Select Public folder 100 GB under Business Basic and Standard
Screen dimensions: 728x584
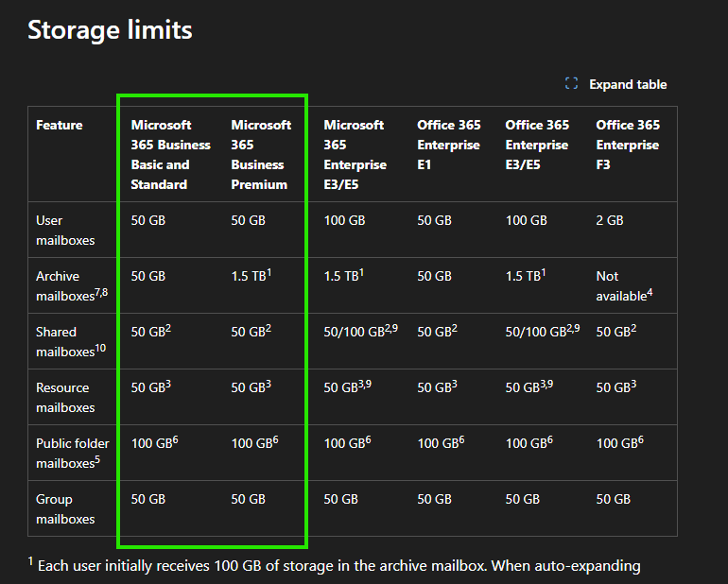pyautogui.click(x=155, y=442)
